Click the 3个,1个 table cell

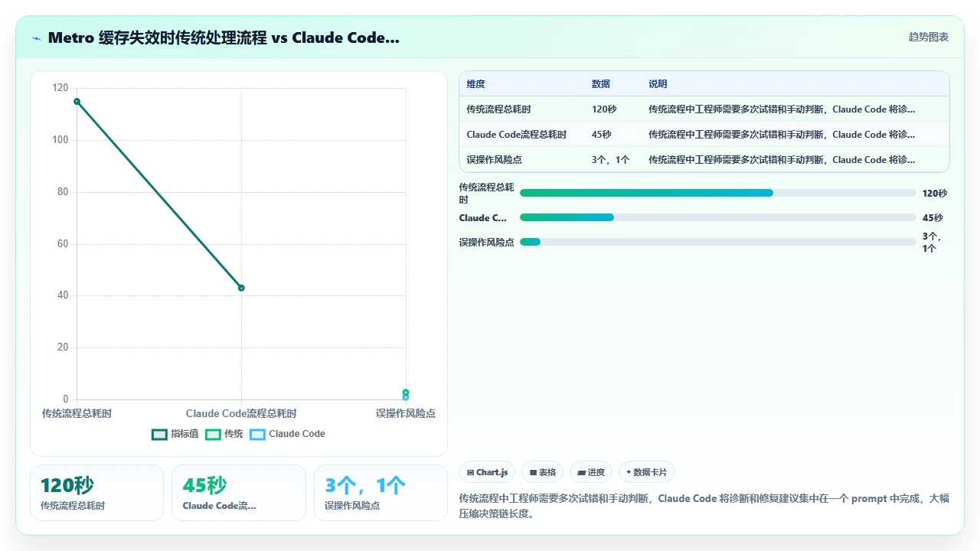point(611,160)
